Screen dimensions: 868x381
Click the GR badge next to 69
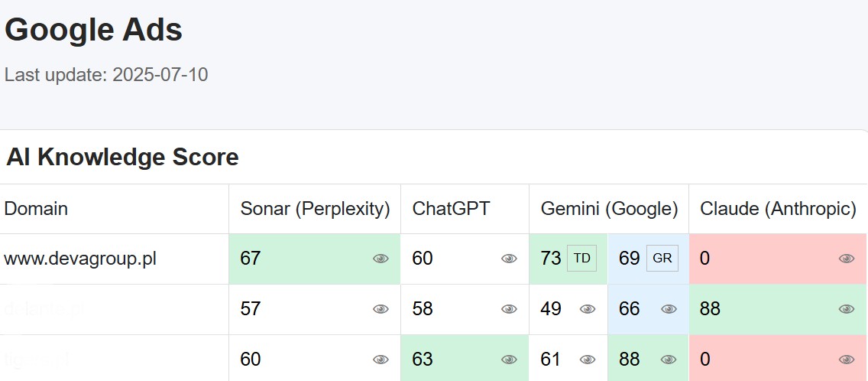coord(662,259)
